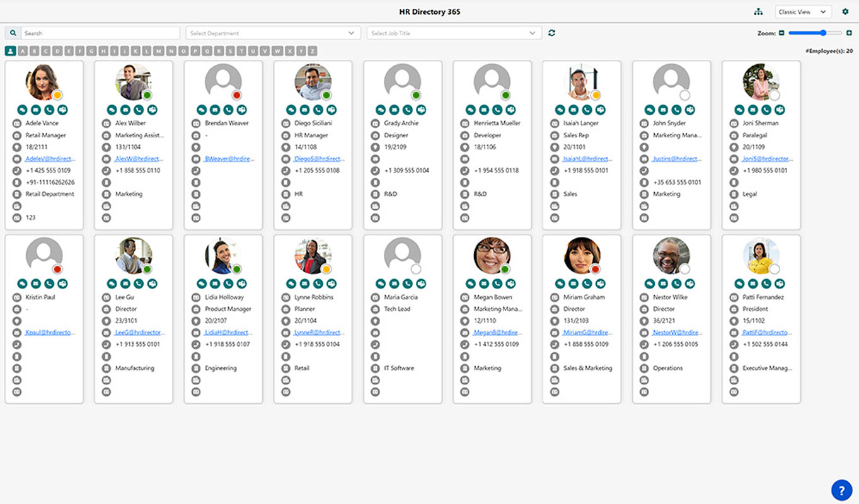Screen dimensions: 859x504
Task: Click chat icon on Lee Gu's card
Action: coord(112,284)
